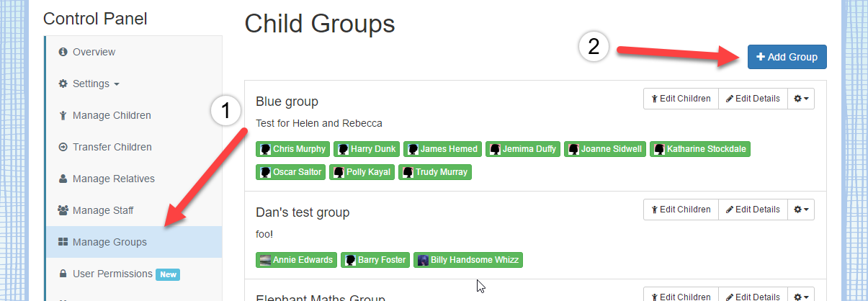Open Manage Relatives section
The image size is (868, 301).
coord(134,179)
